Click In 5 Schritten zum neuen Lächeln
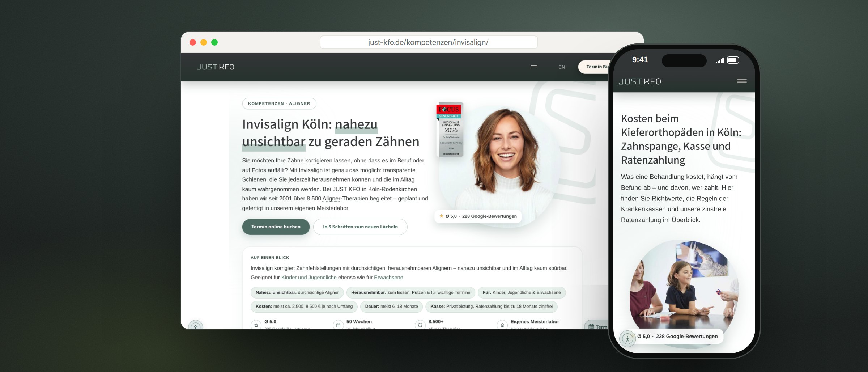This screenshot has width=868, height=372. click(360, 227)
